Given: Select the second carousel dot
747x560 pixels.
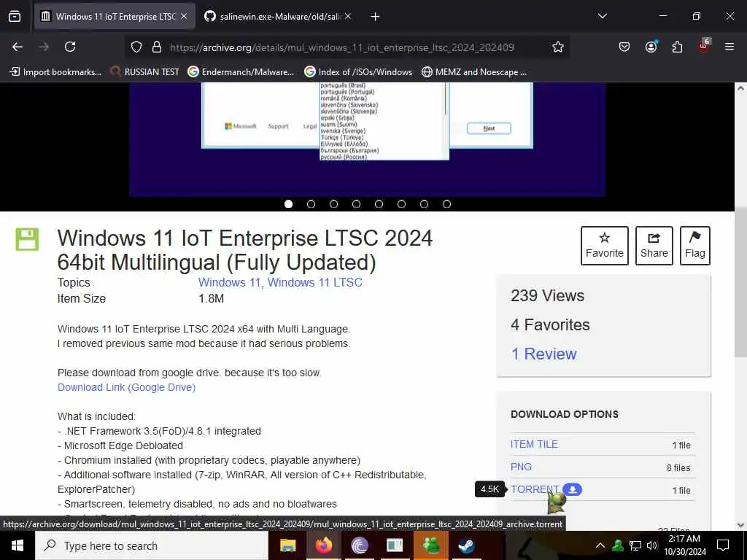Looking at the screenshot, I should (311, 204).
